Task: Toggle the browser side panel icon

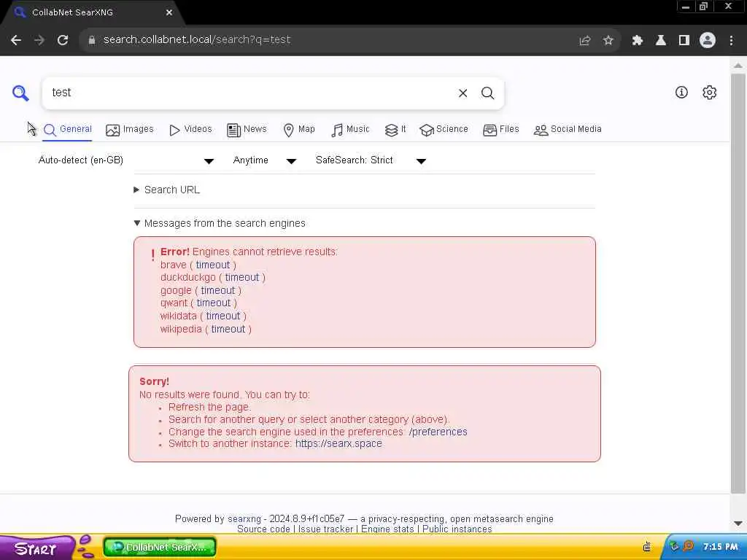Action: (x=684, y=41)
